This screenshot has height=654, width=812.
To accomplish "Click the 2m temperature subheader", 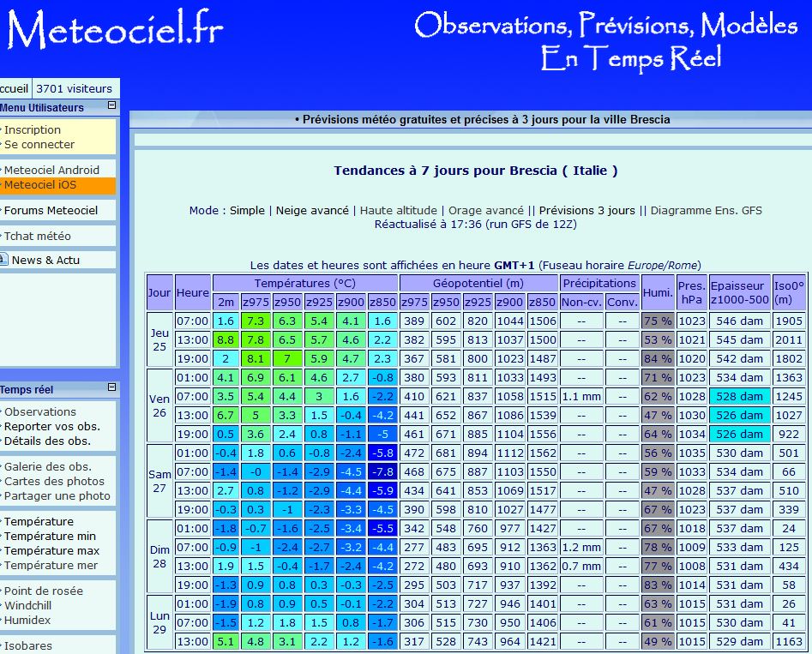I will [x=226, y=302].
